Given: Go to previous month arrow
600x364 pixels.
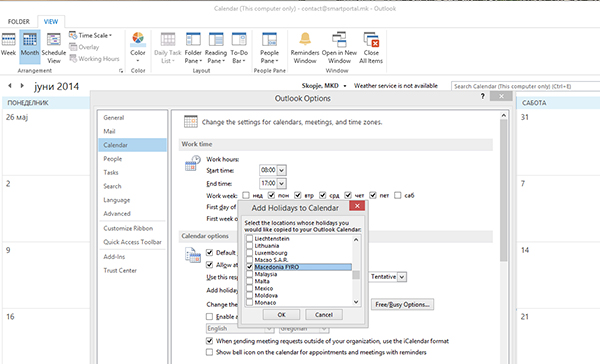Looking at the screenshot, I should [10, 86].
